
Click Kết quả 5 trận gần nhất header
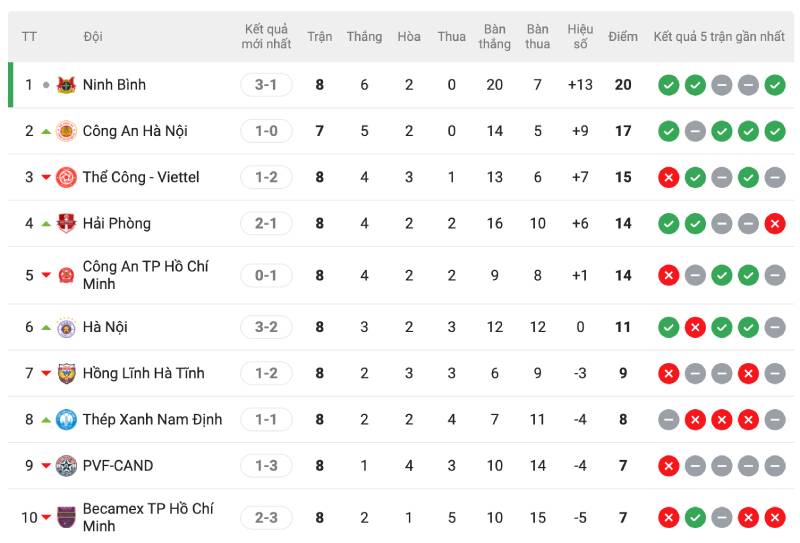pos(719,37)
